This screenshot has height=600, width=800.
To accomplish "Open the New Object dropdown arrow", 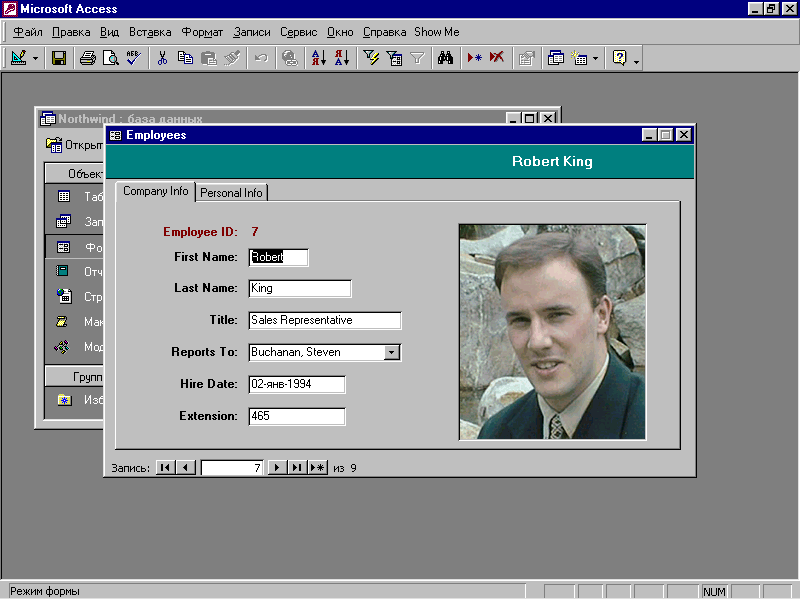I will tap(595, 58).
